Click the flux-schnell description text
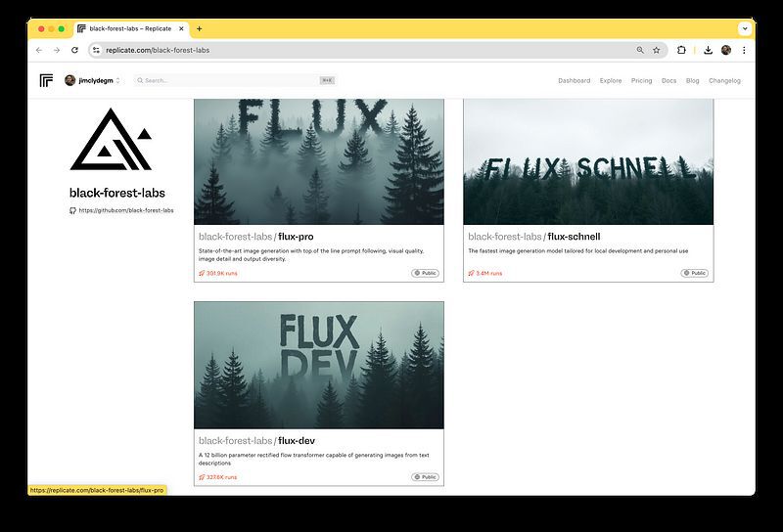The image size is (783, 532). coord(578,251)
